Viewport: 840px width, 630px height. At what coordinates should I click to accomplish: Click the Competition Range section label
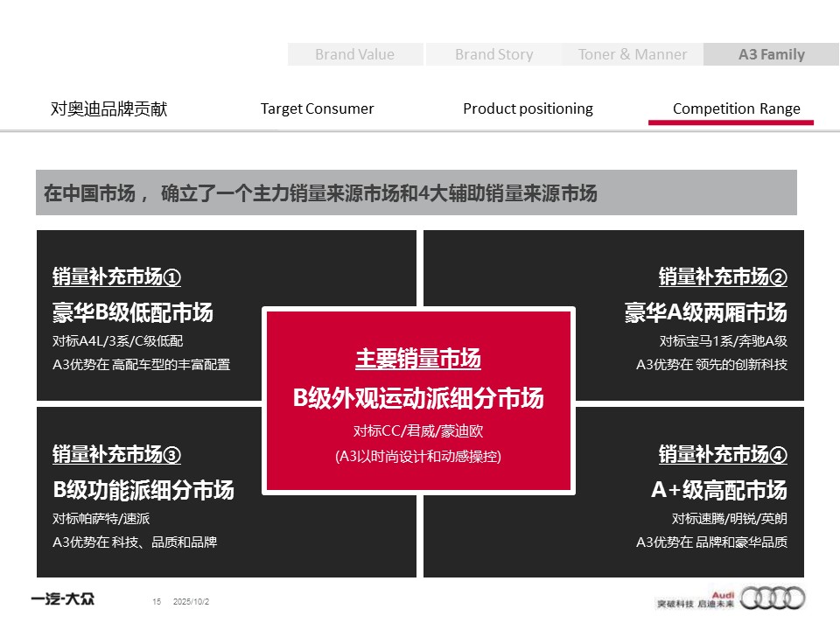point(736,109)
